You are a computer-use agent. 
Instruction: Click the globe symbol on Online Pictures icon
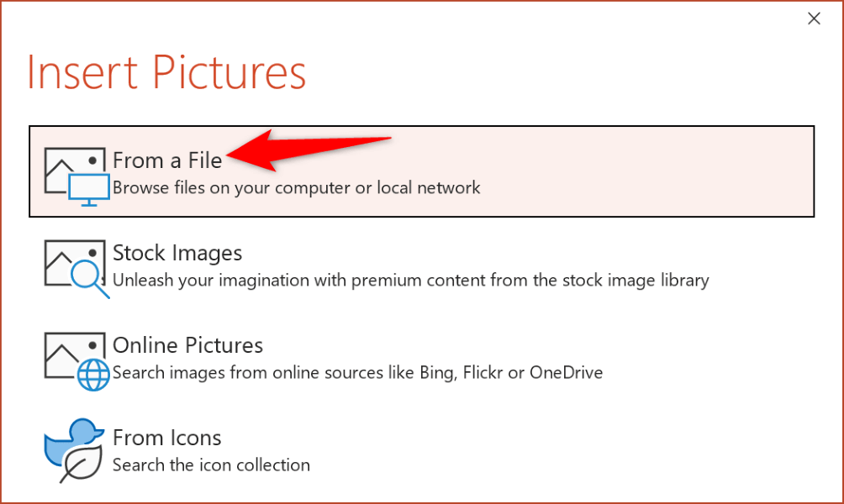point(93,374)
